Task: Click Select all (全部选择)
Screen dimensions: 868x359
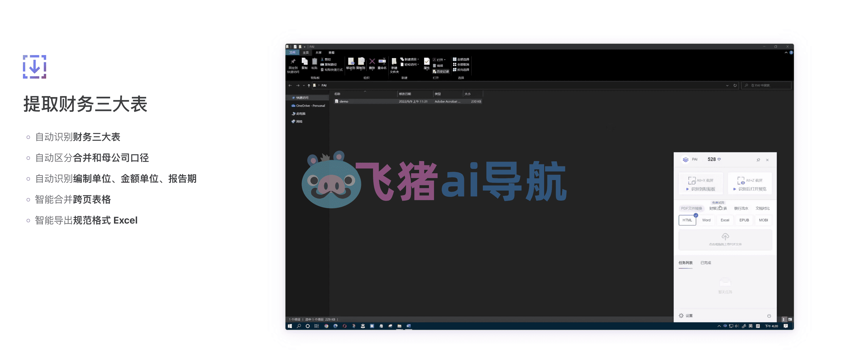Action: click(x=461, y=59)
